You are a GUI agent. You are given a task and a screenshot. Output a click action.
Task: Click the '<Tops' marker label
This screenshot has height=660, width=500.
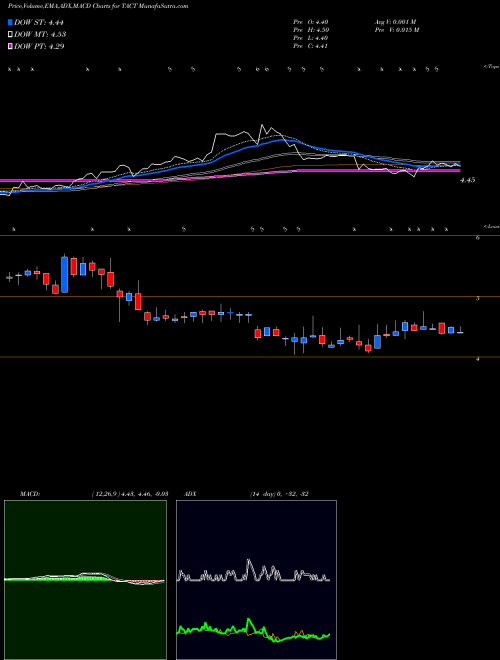pos(492,67)
